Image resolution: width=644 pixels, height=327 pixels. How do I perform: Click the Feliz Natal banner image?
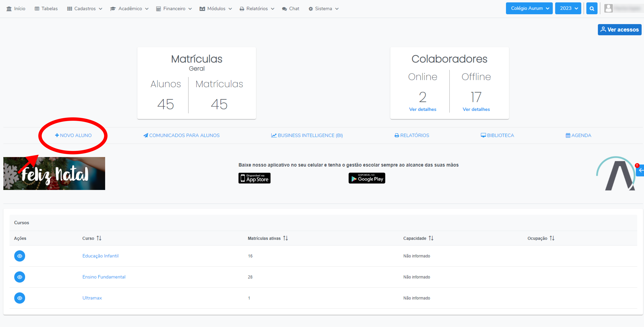coord(54,173)
